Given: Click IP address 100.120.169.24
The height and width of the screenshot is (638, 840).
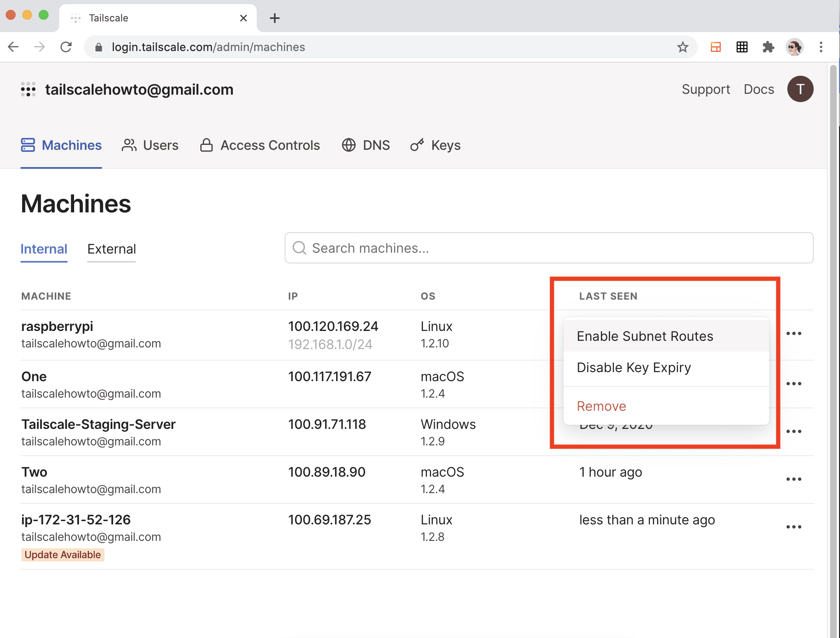Looking at the screenshot, I should pos(333,326).
